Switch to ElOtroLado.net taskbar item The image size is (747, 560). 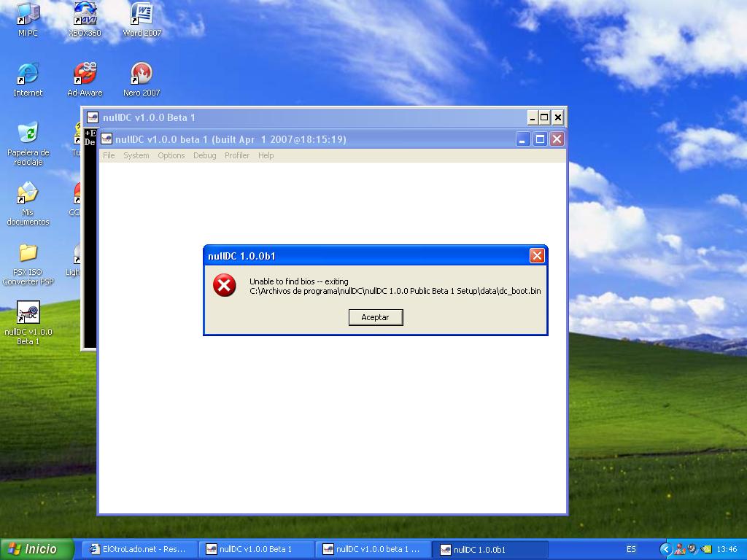pyautogui.click(x=139, y=549)
